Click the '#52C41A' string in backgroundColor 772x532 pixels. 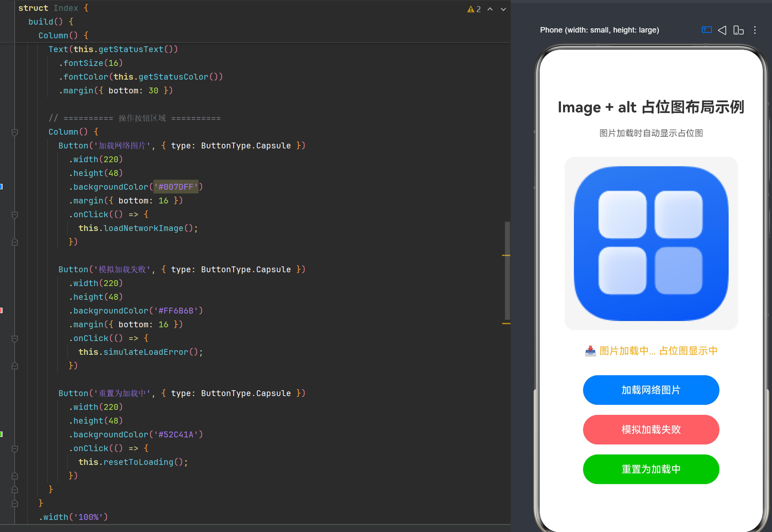(176, 434)
